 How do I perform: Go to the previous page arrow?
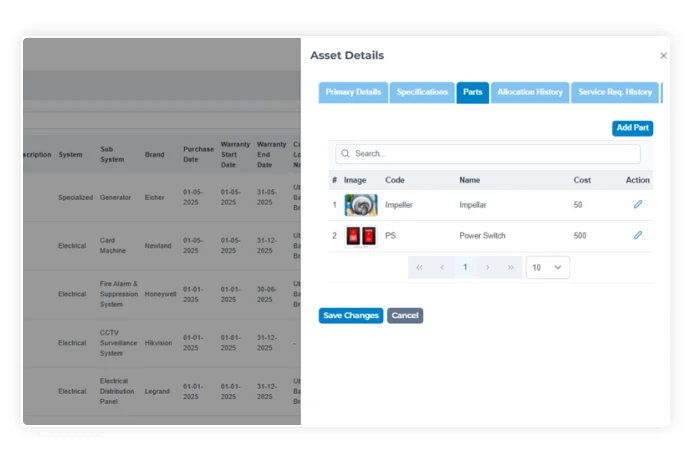click(442, 268)
